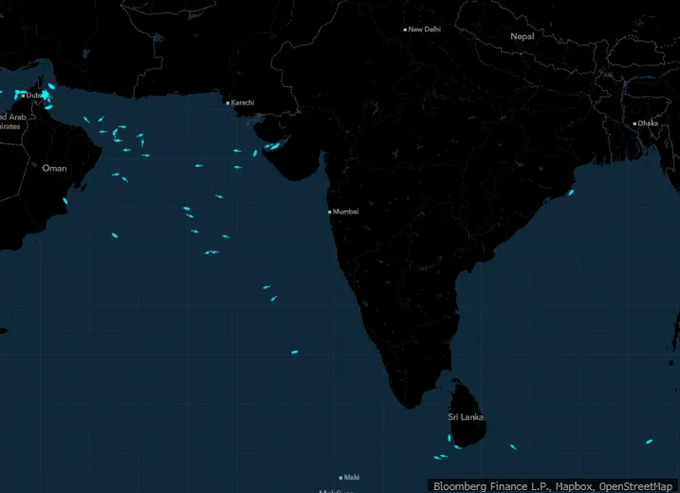The height and width of the screenshot is (493, 680).
Task: Click the Mumbai city marker
Action: coord(329,212)
